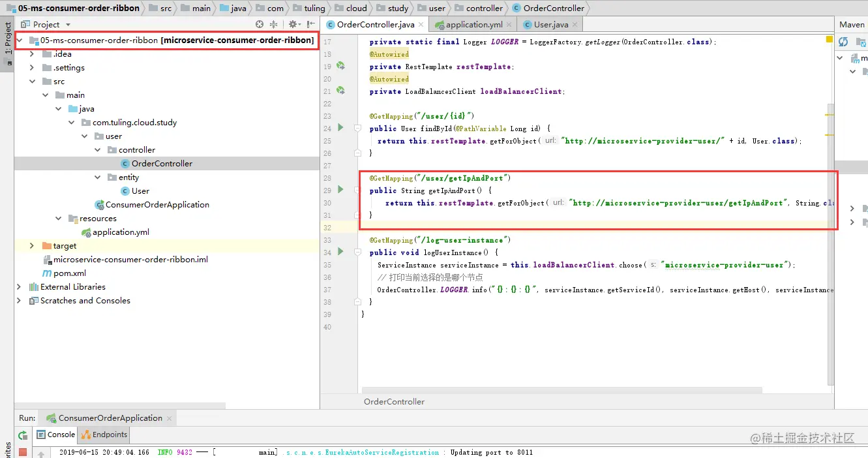868x458 pixels.
Task: Click the autowired bean gutter icon beside loadBalancerClient
Action: (340, 91)
